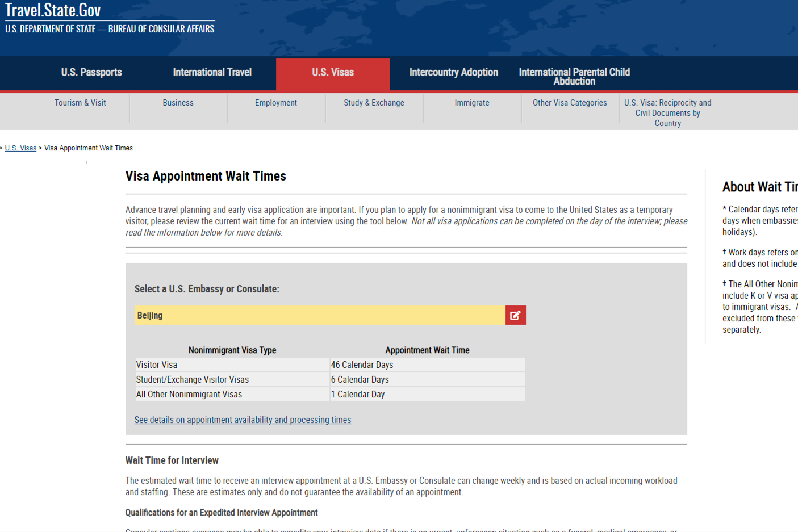
Task: Click the Visitor Visa table row
Action: pos(329,365)
